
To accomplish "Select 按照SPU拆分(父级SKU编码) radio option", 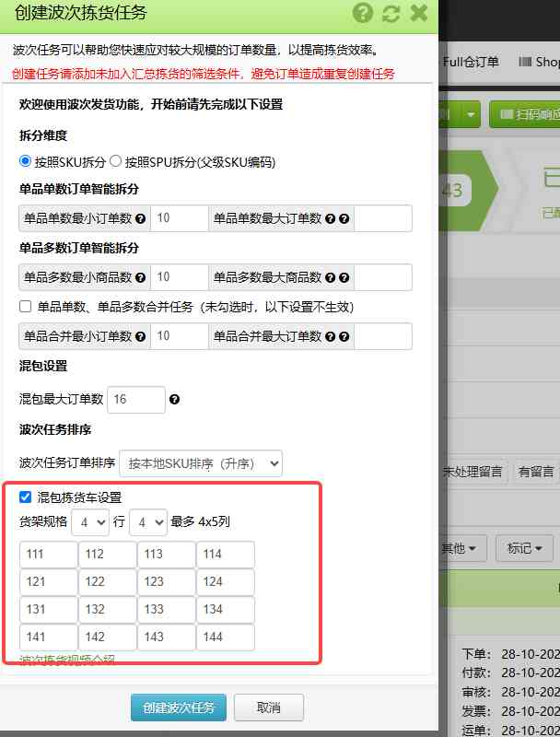I will (x=115, y=161).
